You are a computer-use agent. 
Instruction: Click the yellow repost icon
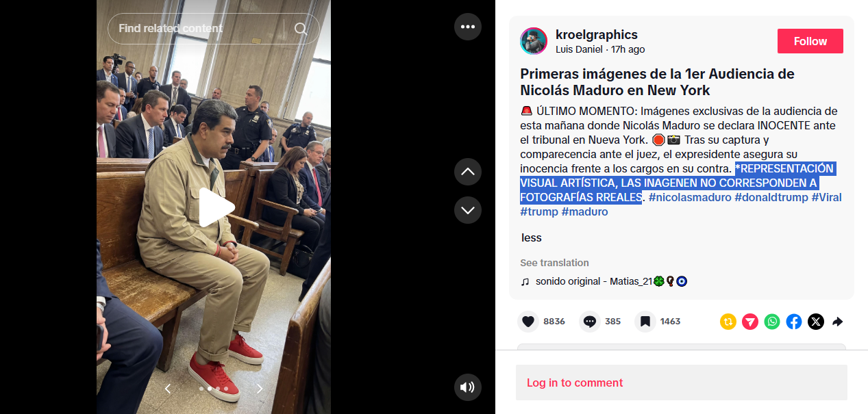click(x=728, y=322)
